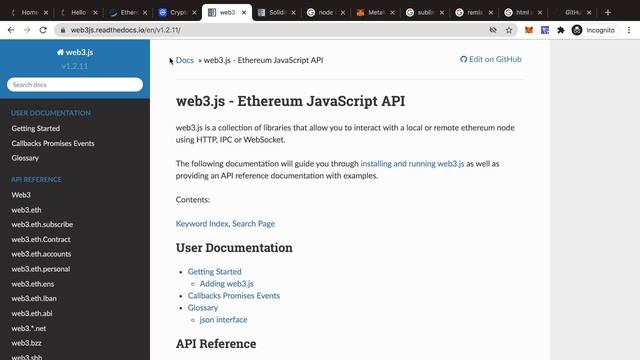The width and height of the screenshot is (640, 360).
Task: Click Edit on GitHub link
Action: 491,59
